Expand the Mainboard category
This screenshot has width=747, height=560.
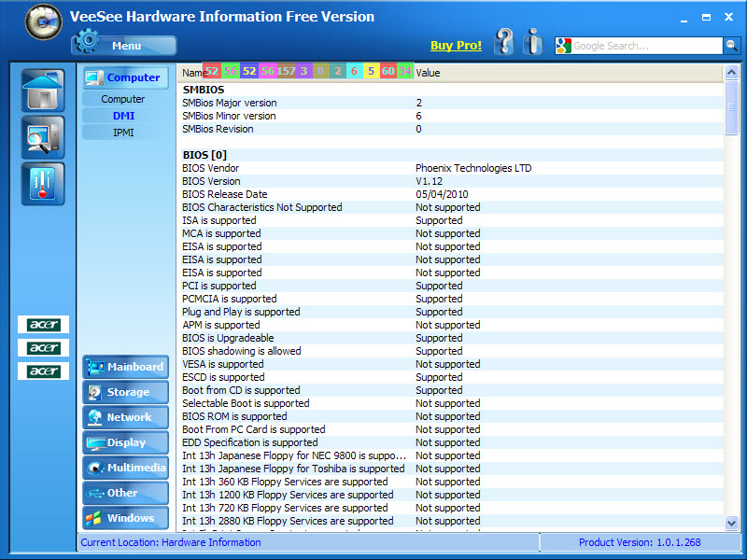125,367
